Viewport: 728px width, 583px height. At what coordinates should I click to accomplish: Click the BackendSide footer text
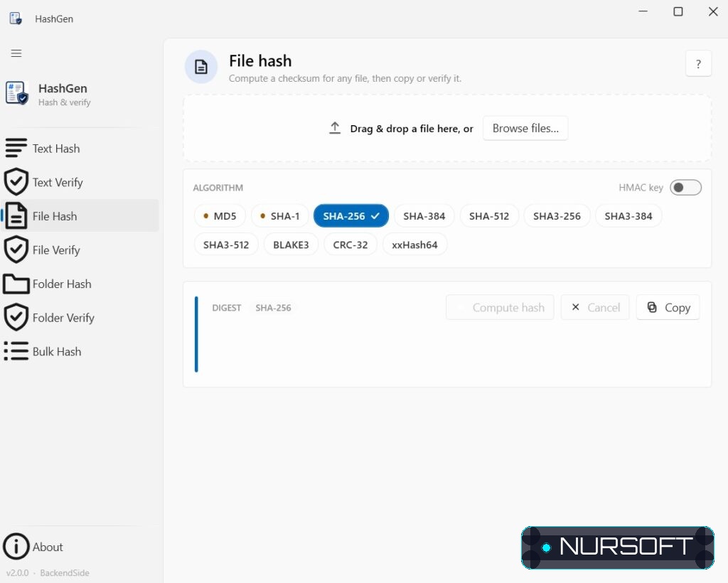click(x=65, y=573)
